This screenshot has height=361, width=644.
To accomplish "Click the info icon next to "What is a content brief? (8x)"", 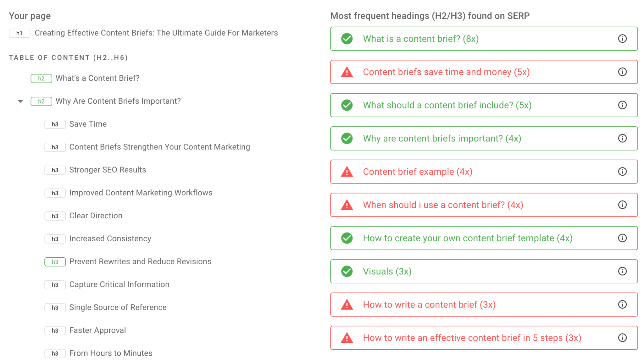I will 622,39.
